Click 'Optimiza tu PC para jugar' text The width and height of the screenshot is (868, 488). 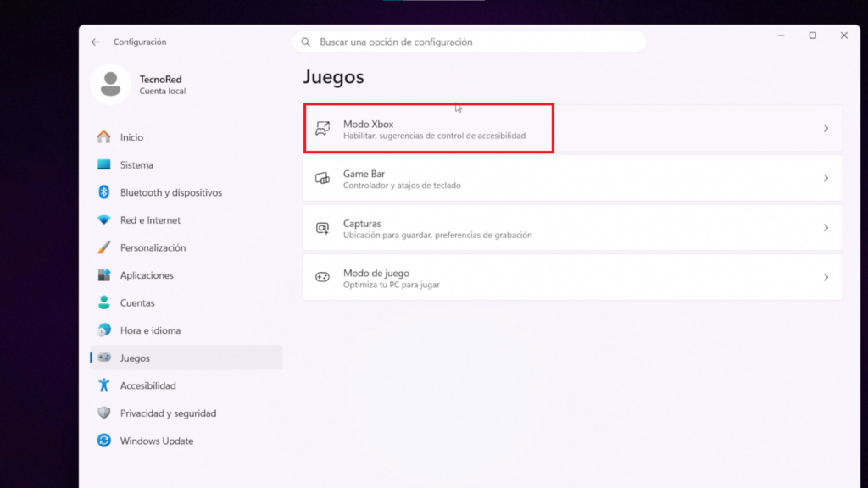(392, 285)
